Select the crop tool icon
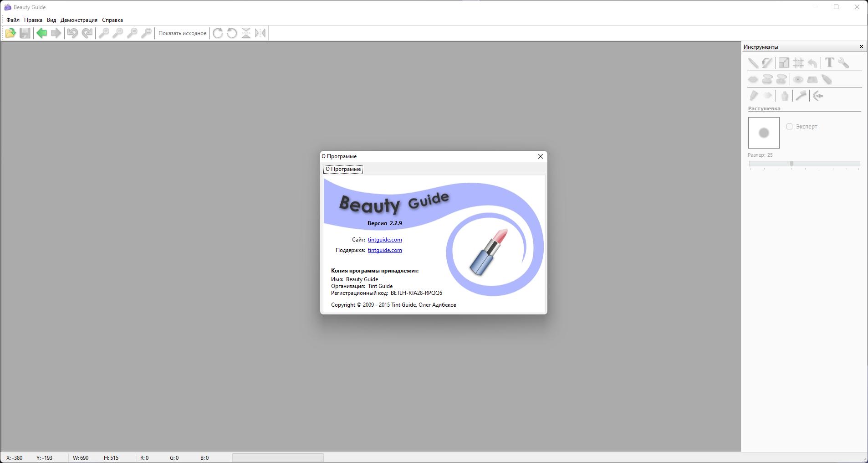The width and height of the screenshot is (868, 463). click(x=784, y=63)
